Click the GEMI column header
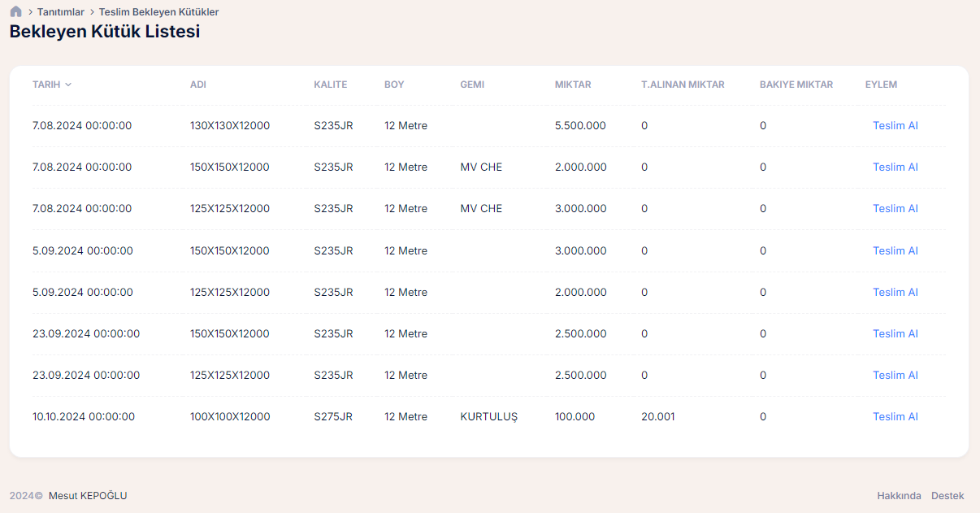This screenshot has height=513, width=980. (x=471, y=85)
